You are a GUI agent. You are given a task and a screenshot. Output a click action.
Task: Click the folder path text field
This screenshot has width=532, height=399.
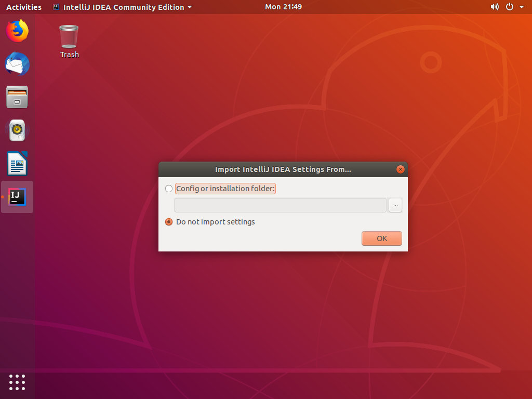[280, 205]
